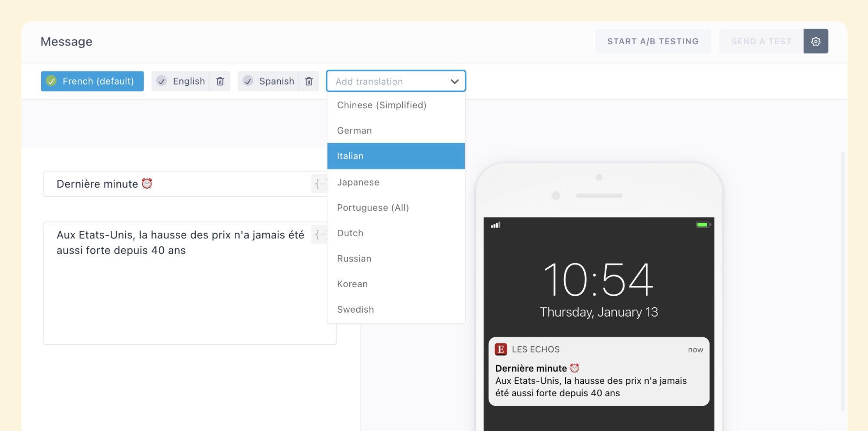Click the green checkmark on French (default)
This screenshot has height=431, width=868.
51,81
